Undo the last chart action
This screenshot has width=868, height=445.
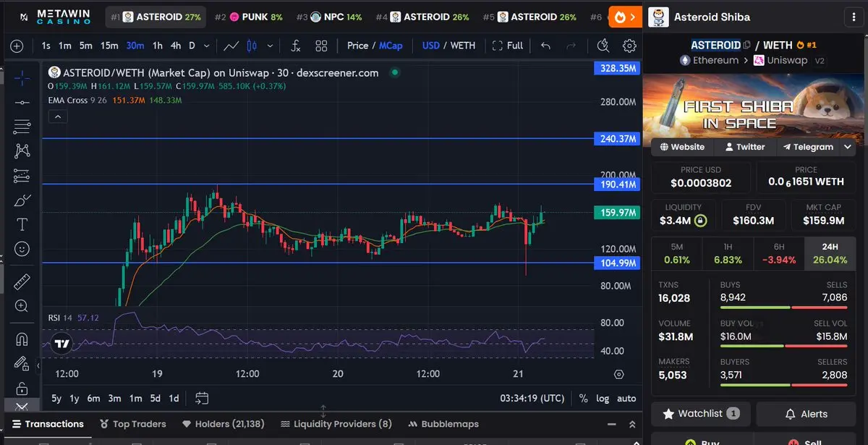coord(546,46)
